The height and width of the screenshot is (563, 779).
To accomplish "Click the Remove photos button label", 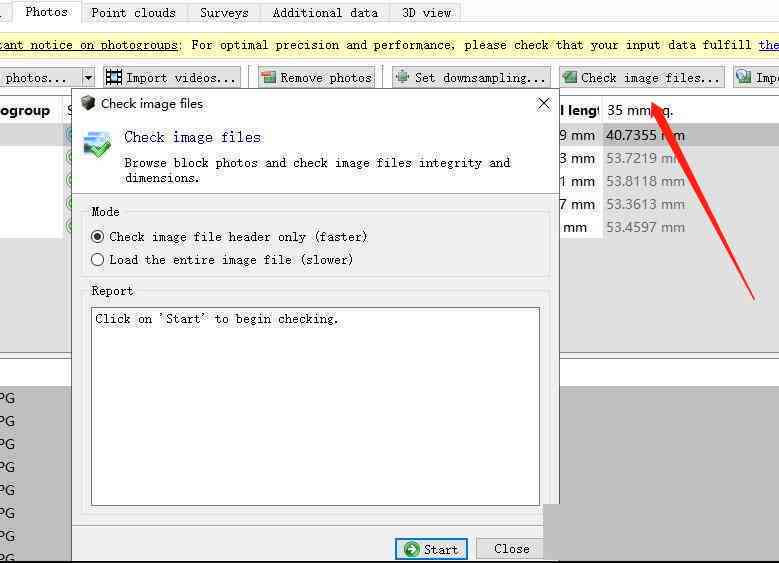I will point(326,78).
